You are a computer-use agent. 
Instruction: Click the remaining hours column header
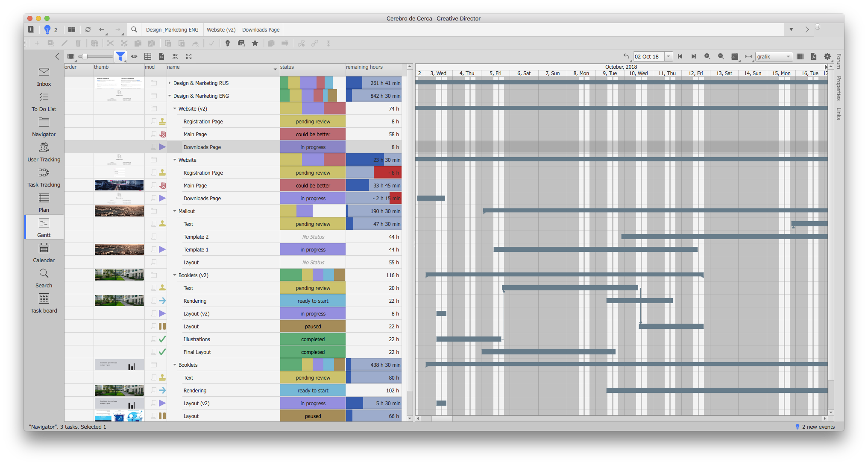pos(364,67)
